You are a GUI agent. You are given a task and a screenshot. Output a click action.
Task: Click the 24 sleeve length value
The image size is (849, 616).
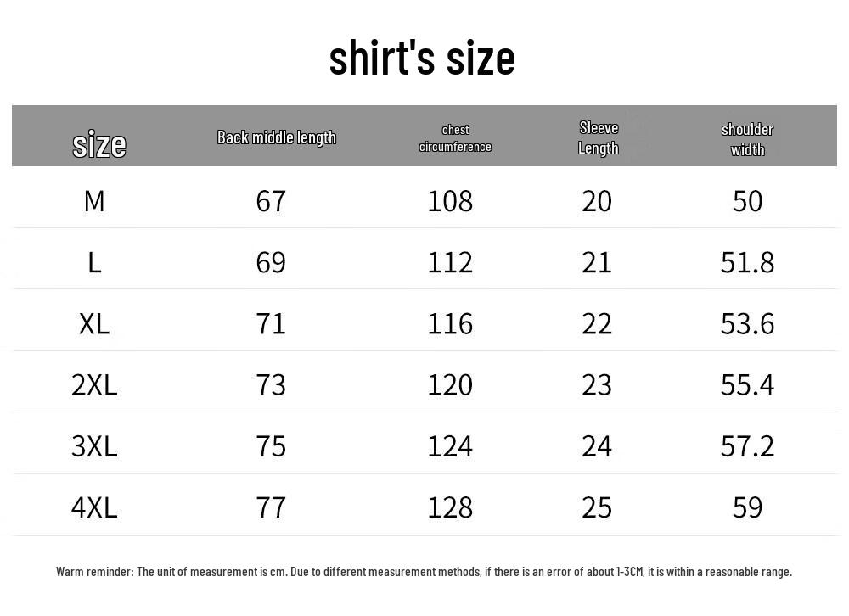pos(597,446)
